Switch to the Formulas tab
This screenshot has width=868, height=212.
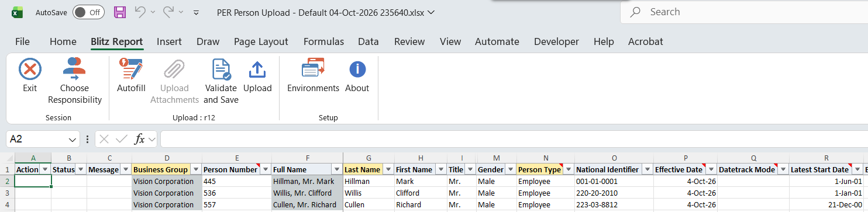(323, 41)
